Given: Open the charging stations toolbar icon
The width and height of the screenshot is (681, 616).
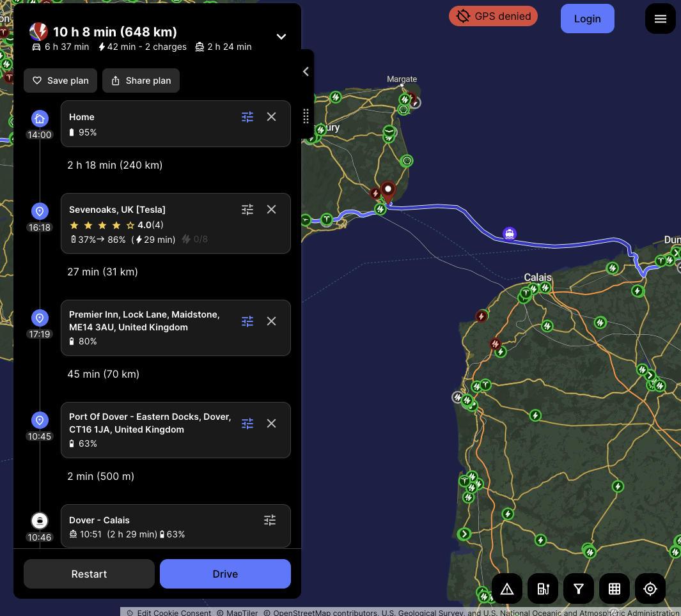Looking at the screenshot, I should point(543,589).
